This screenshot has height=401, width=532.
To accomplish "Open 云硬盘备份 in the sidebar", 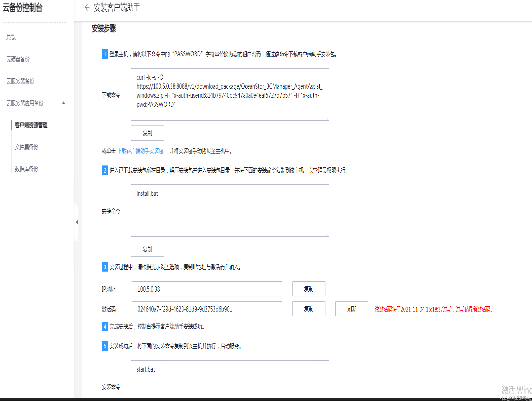I will pyautogui.click(x=18, y=59).
